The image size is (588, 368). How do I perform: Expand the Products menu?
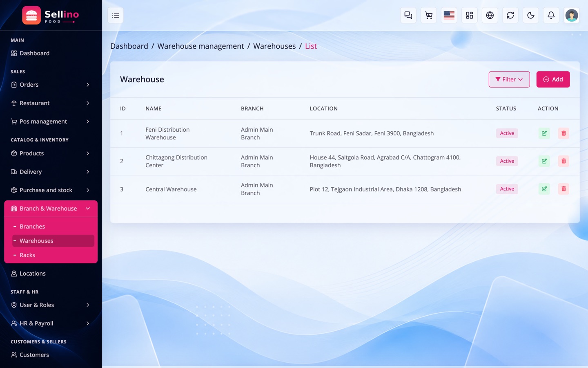tap(51, 153)
